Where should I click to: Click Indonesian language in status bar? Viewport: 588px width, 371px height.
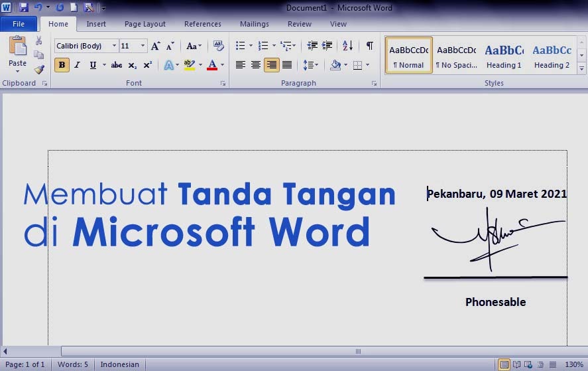(x=119, y=364)
